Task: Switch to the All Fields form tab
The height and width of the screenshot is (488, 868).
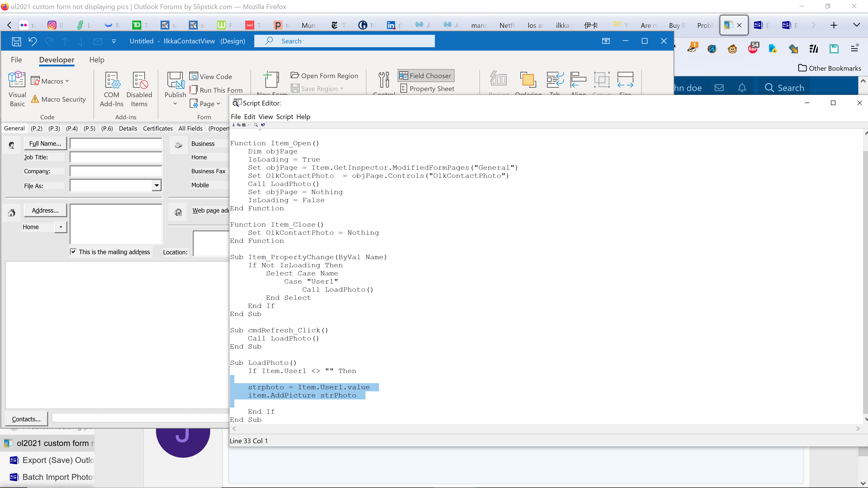Action: pyautogui.click(x=190, y=128)
